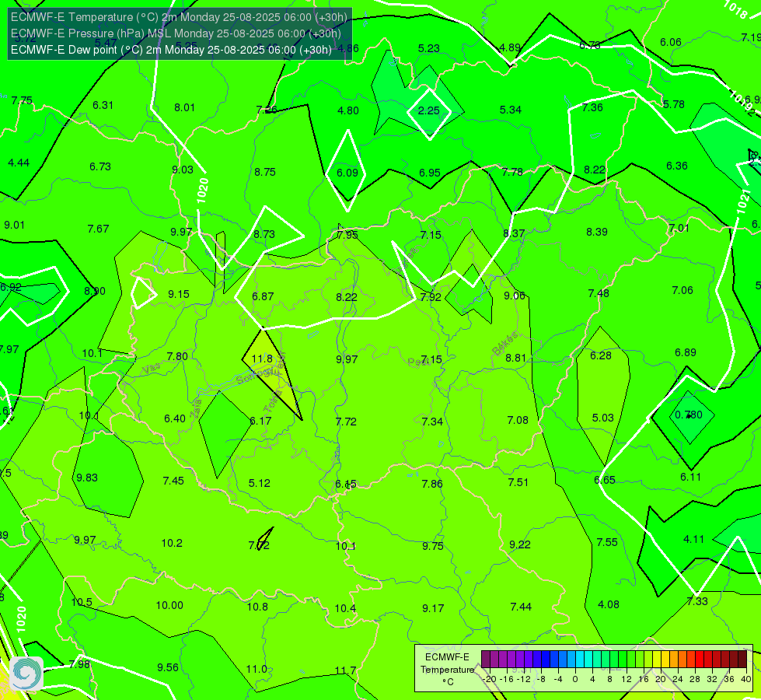Screen dimensions: 761x700
Task: Click the 6.87 value on the map
Action: click(263, 296)
